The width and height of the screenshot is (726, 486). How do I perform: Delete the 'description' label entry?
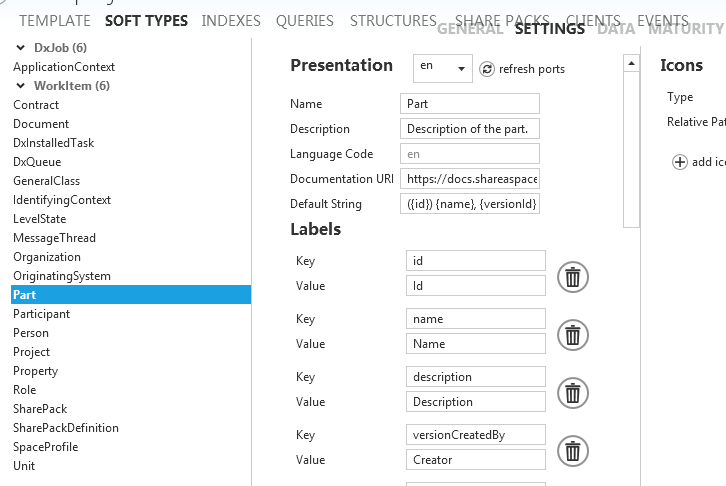572,393
